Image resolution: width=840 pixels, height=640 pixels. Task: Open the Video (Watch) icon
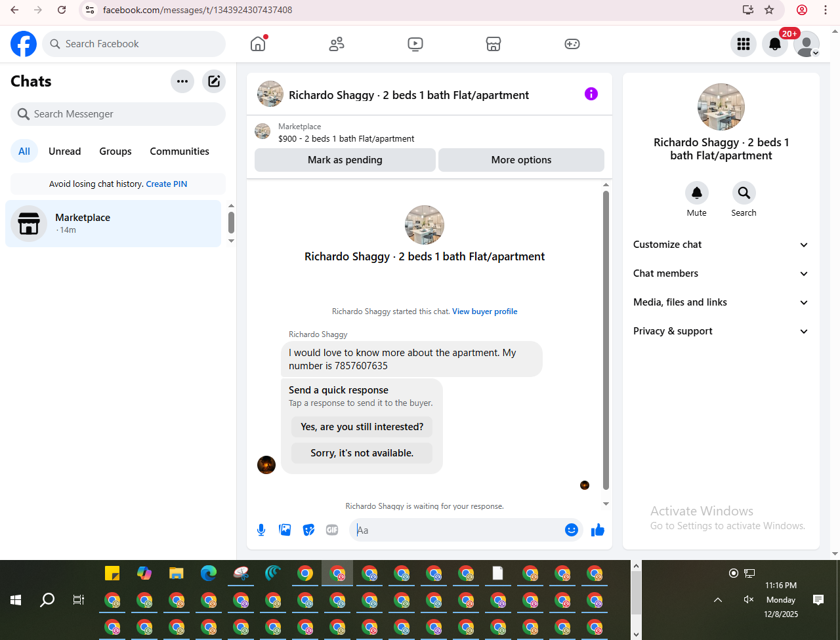[x=415, y=44]
